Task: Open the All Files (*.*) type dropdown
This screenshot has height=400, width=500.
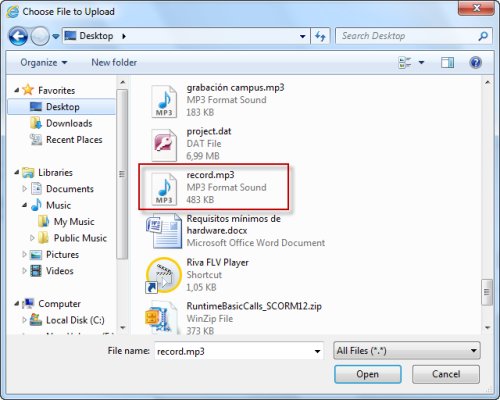Action: [407, 351]
